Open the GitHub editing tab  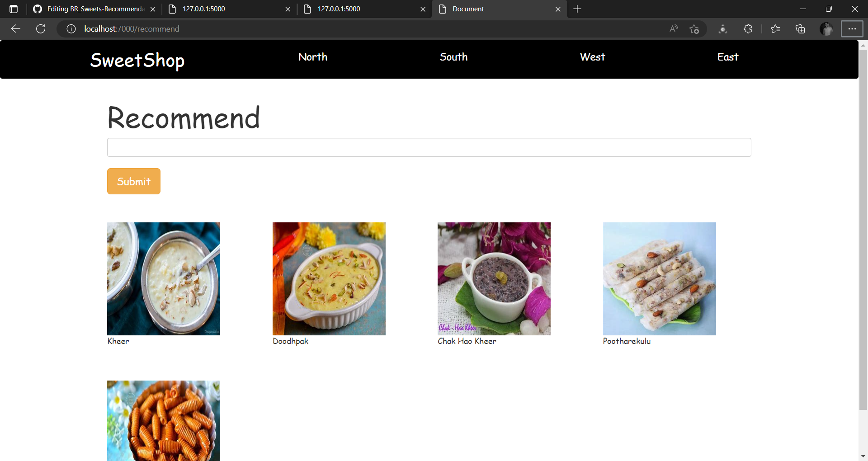[x=90, y=9]
